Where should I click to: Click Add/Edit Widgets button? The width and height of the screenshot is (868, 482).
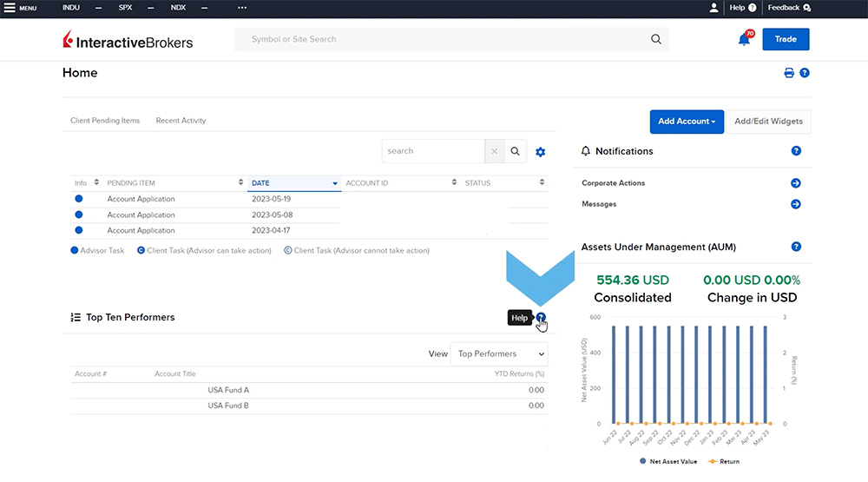pos(768,122)
